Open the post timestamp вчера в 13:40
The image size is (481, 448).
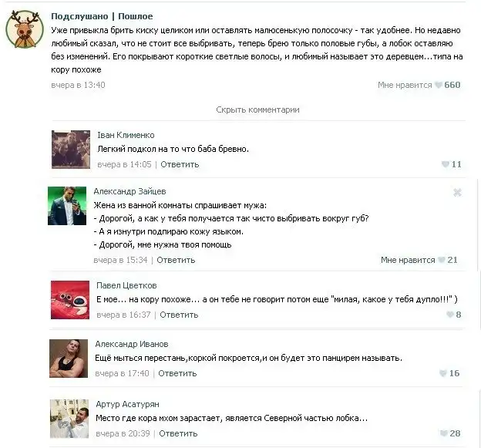[x=78, y=85]
